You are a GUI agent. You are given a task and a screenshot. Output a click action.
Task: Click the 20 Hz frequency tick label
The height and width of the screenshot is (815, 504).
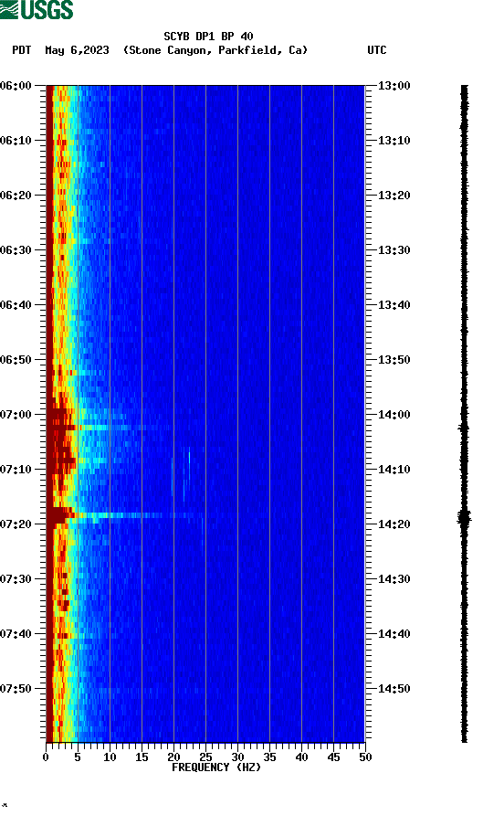coord(173,757)
